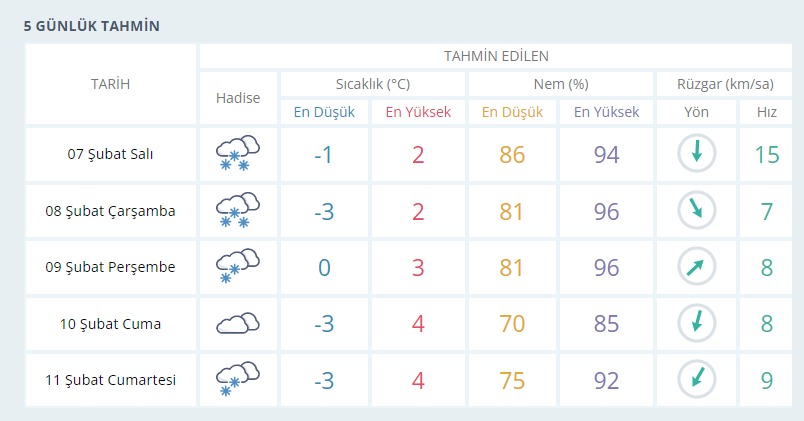Click the Rüzgar (km/sa) header
The height and width of the screenshot is (421, 804).
click(x=725, y=84)
